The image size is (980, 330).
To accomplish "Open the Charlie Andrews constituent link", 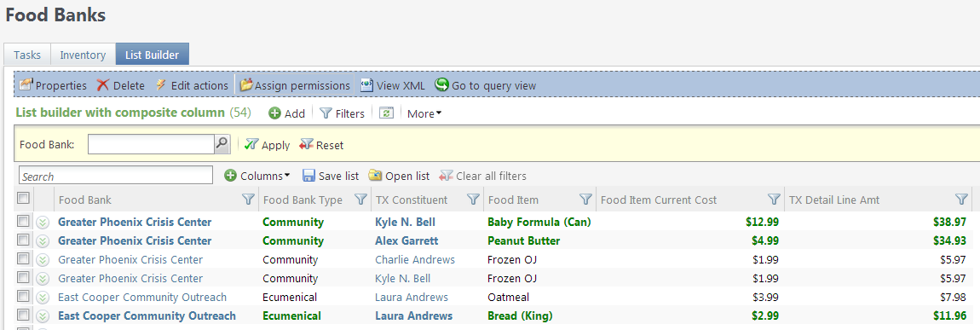I will click(x=415, y=259).
